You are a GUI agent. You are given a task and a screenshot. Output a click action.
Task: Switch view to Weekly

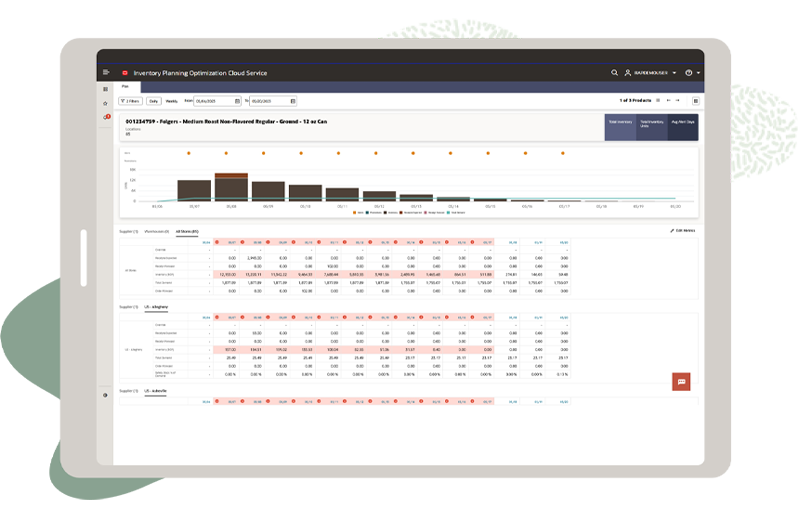coord(172,101)
